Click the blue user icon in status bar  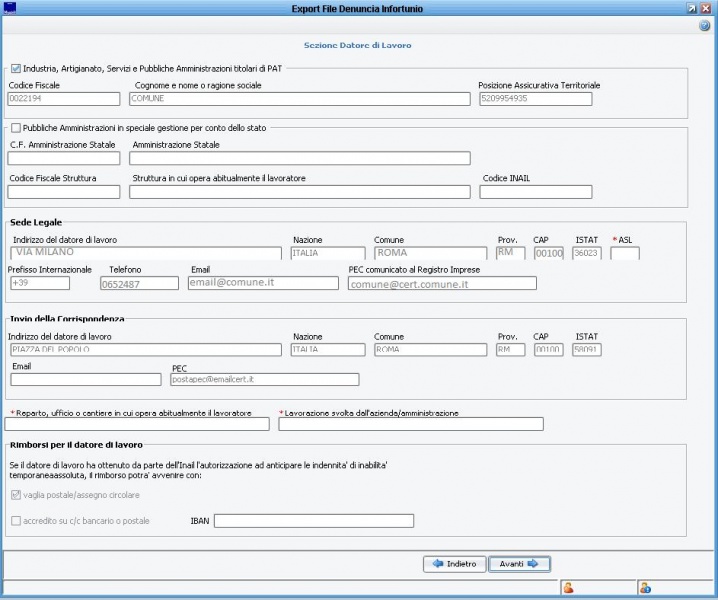[645, 588]
